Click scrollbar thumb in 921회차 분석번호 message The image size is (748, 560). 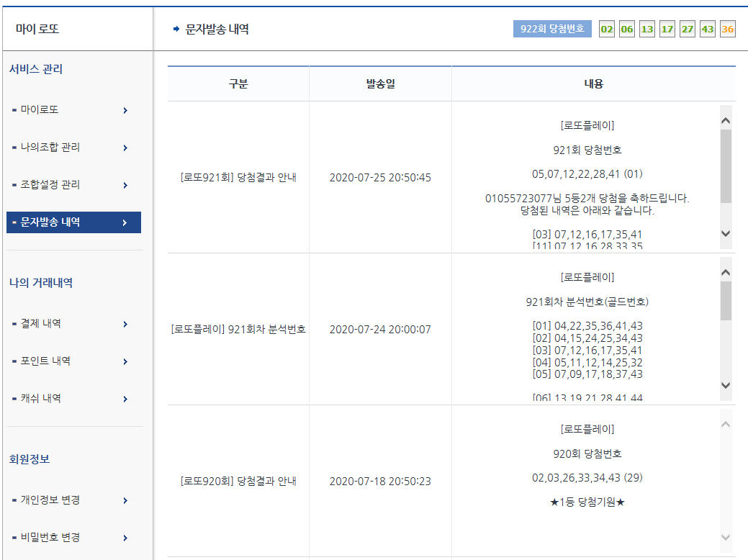click(726, 301)
